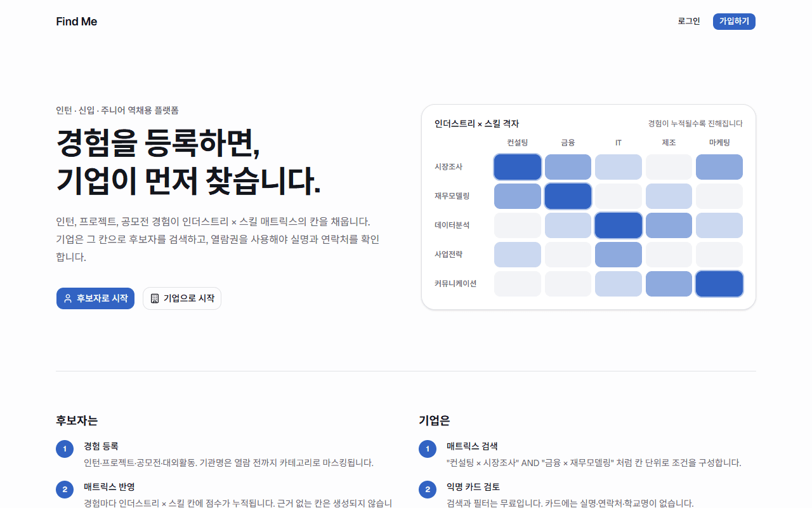The width and height of the screenshot is (812, 508).
Task: Click the 제조 × 커뮤니케이션 matrix cell
Action: (x=669, y=284)
